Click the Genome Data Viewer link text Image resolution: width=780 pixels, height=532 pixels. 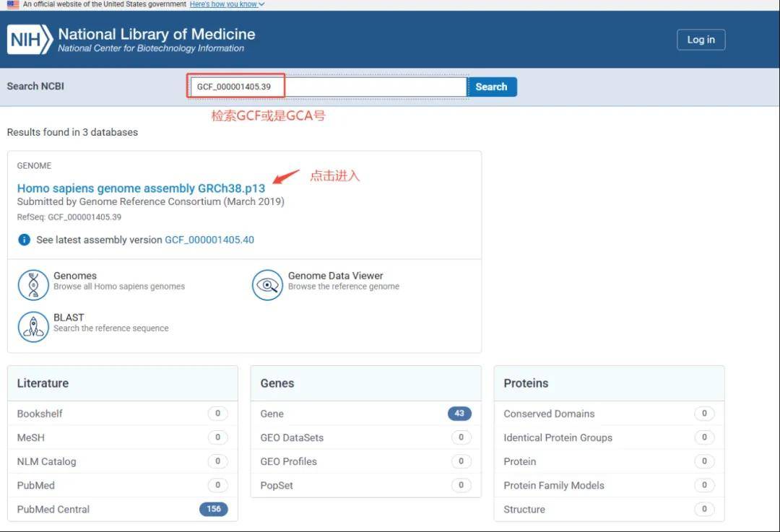click(x=336, y=276)
